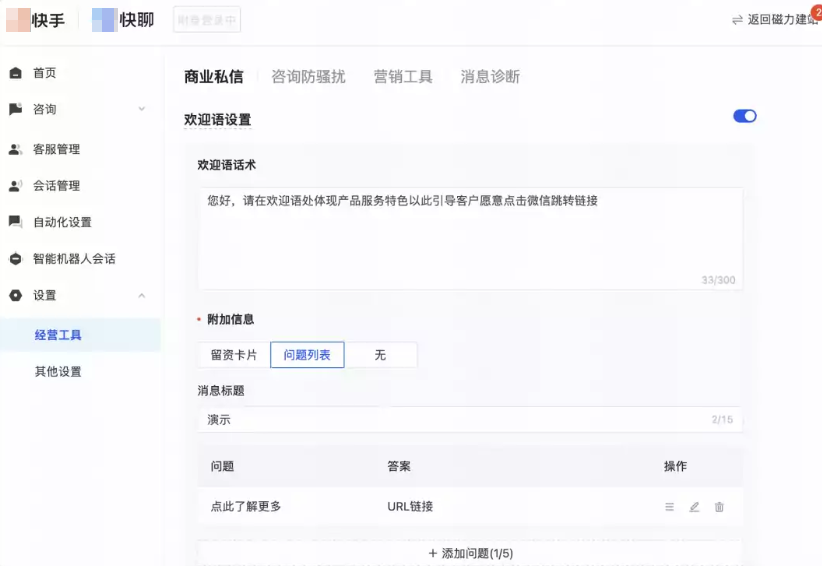Select the 留资卡片 option
Image resolution: width=822 pixels, height=566 pixels.
(234, 355)
